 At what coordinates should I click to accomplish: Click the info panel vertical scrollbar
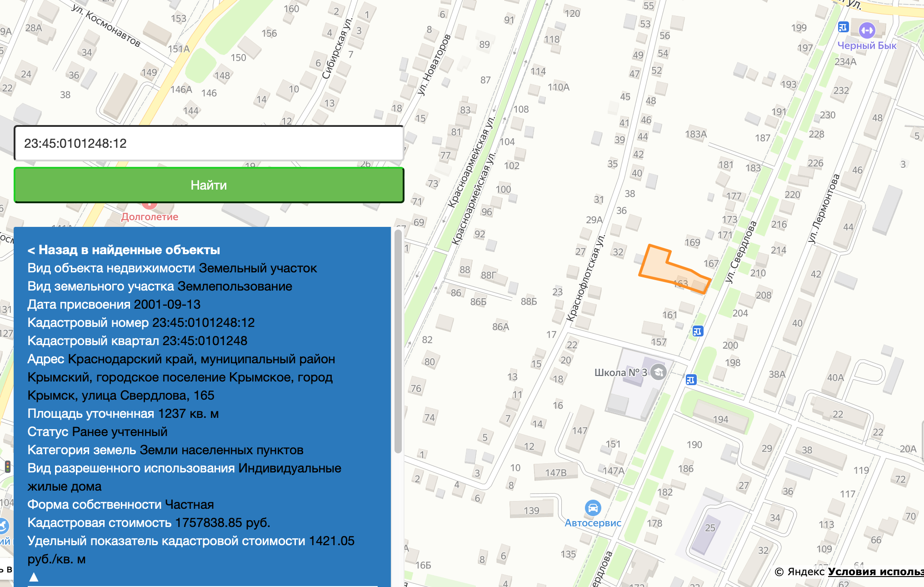pos(398,341)
